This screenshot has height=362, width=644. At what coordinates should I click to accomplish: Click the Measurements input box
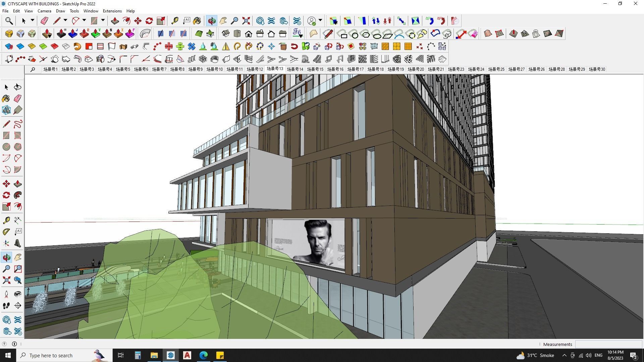click(x=608, y=344)
